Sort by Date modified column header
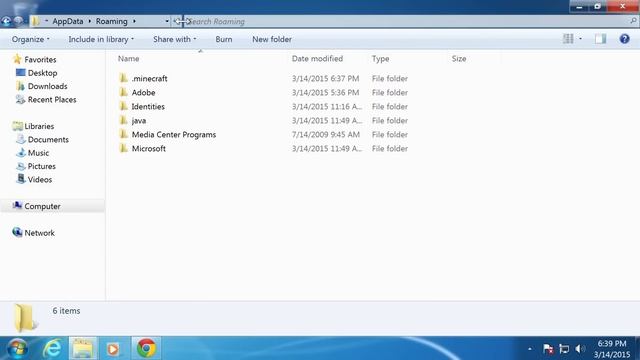This screenshot has height=360, width=640. (317, 58)
